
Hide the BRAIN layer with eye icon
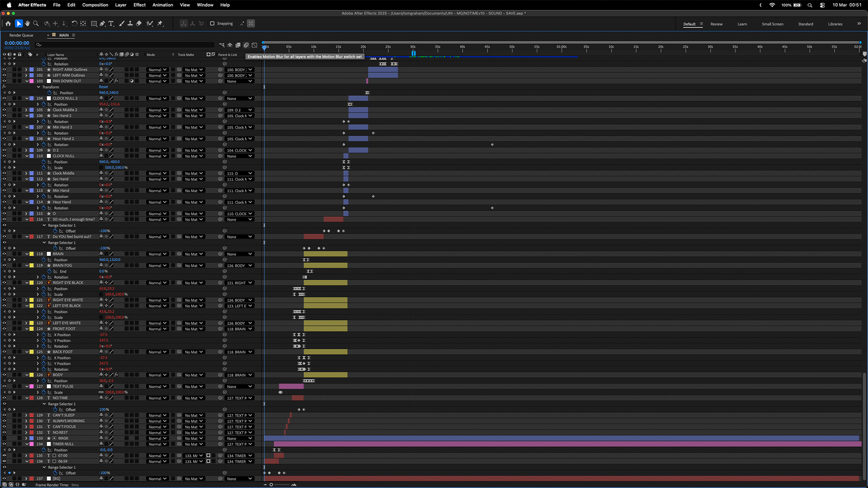pos(4,254)
